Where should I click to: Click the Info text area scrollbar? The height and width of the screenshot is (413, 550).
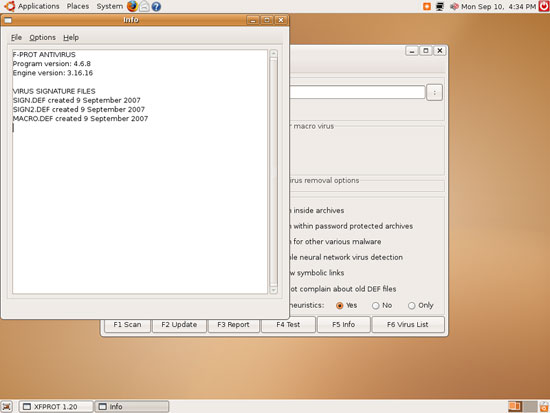coord(274,172)
